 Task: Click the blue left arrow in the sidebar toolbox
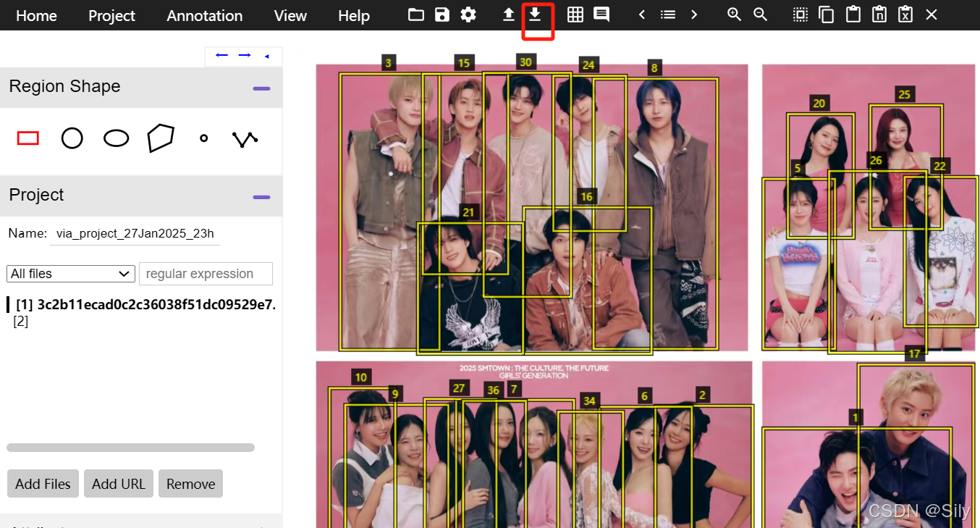coord(222,56)
